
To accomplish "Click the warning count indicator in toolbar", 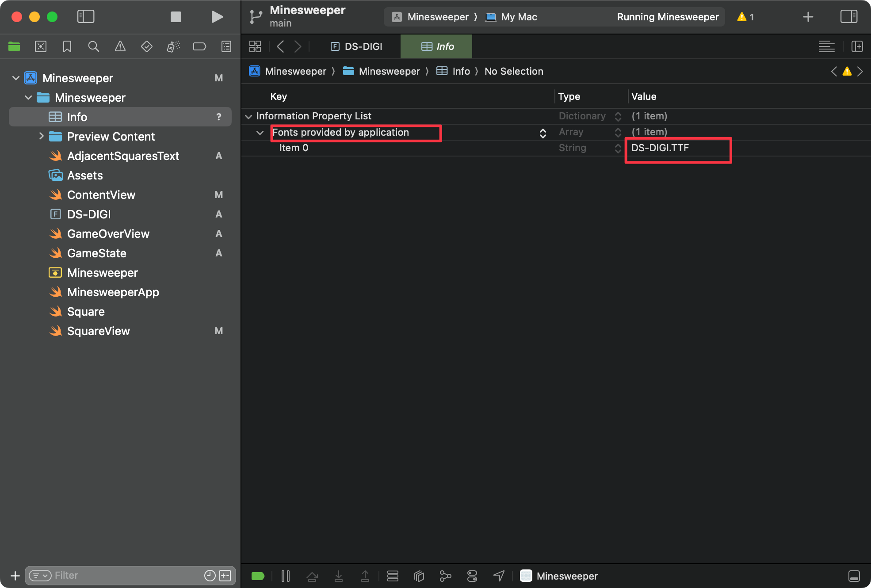I will tap(745, 17).
